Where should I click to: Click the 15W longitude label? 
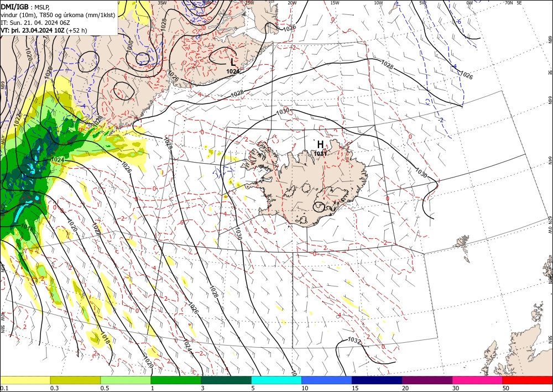click(x=335, y=3)
